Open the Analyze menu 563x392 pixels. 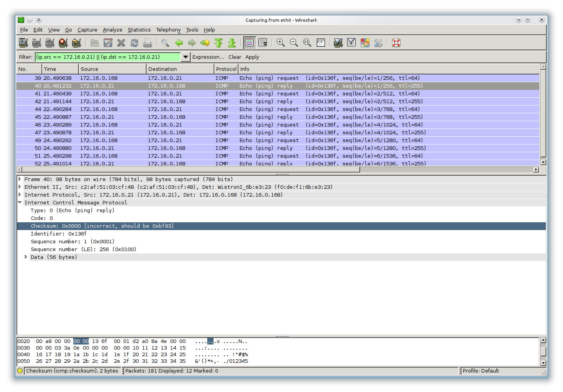tap(112, 30)
